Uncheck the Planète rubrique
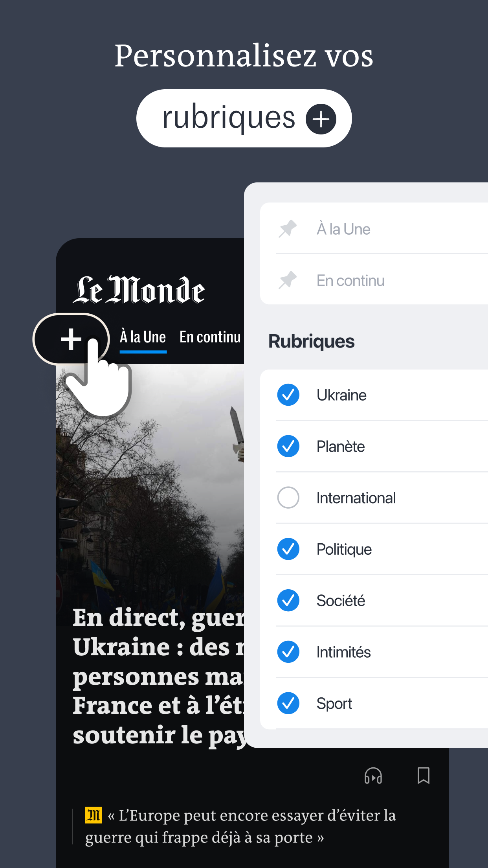Viewport: 488px width, 868px height. coord(288,446)
